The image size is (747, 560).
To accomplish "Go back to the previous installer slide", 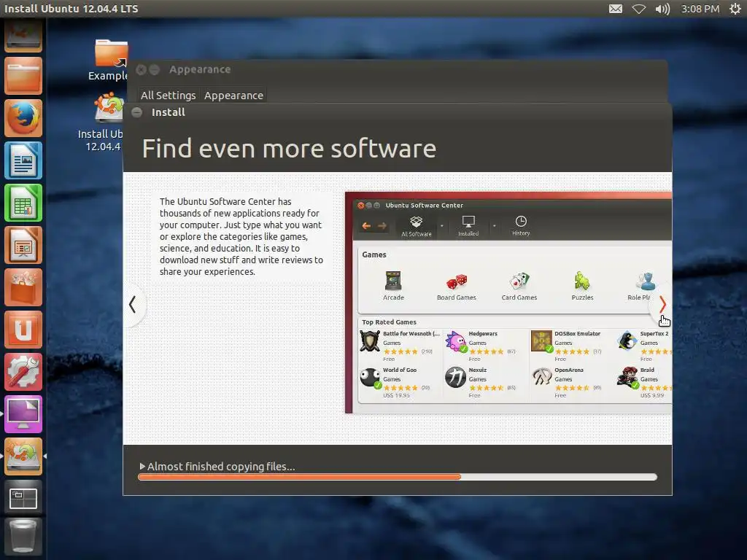I will pos(133,304).
